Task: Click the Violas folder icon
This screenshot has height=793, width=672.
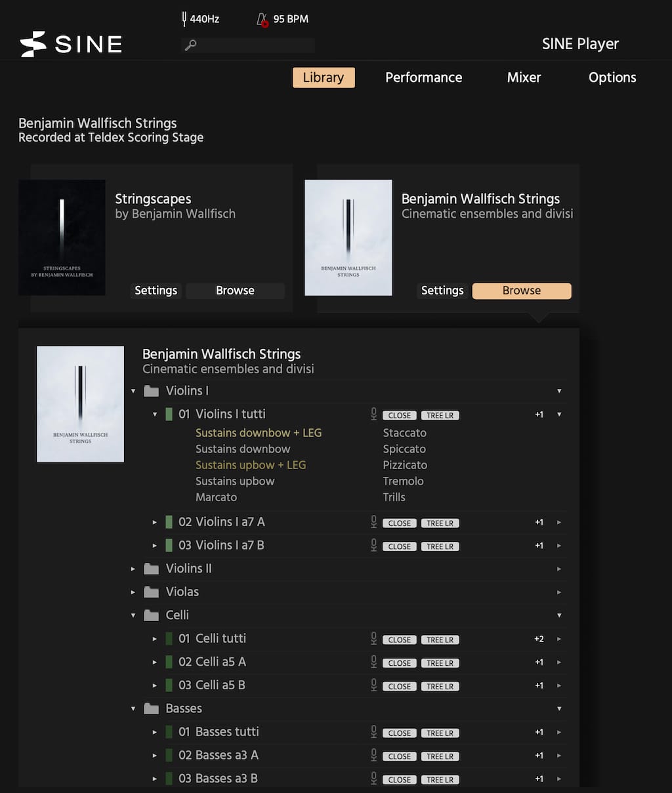Action: [x=152, y=592]
